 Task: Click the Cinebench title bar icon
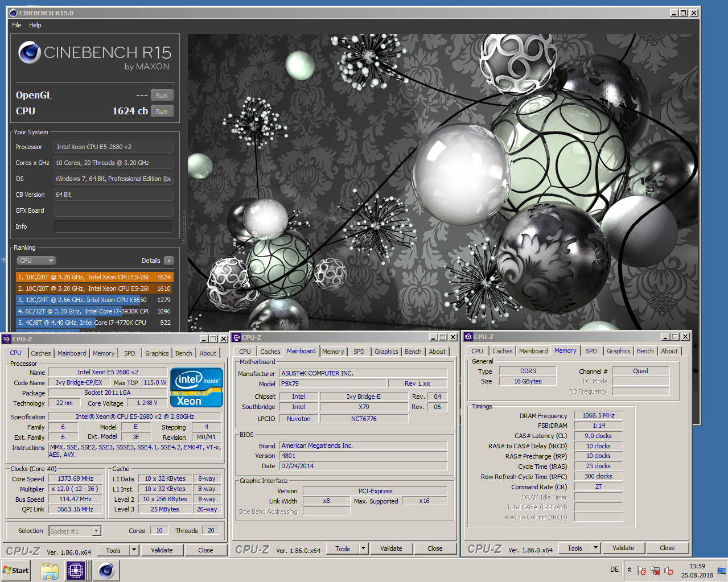tap(14, 13)
